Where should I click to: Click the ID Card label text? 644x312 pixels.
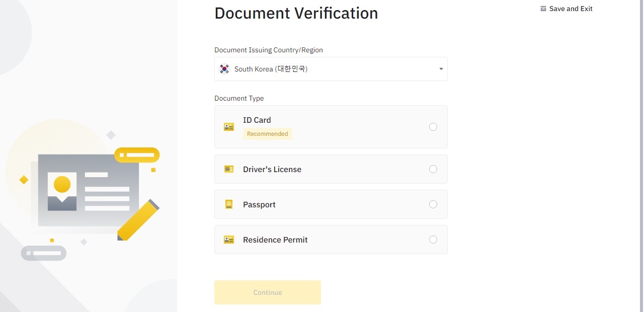tap(257, 120)
